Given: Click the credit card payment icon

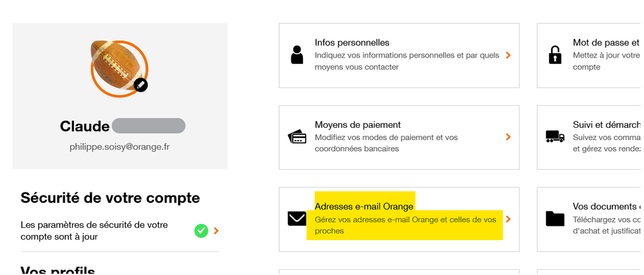Looking at the screenshot, I should pyautogui.click(x=297, y=137).
